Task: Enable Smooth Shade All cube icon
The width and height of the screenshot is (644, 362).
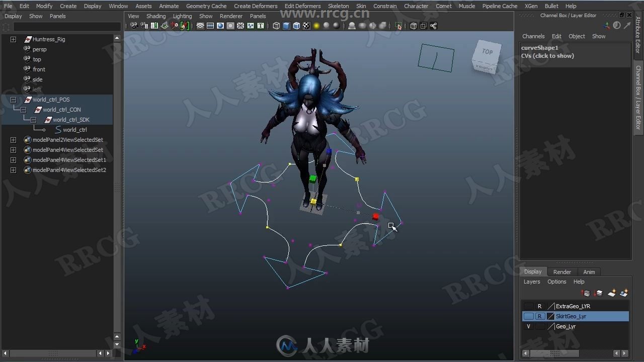Action: coord(286,26)
